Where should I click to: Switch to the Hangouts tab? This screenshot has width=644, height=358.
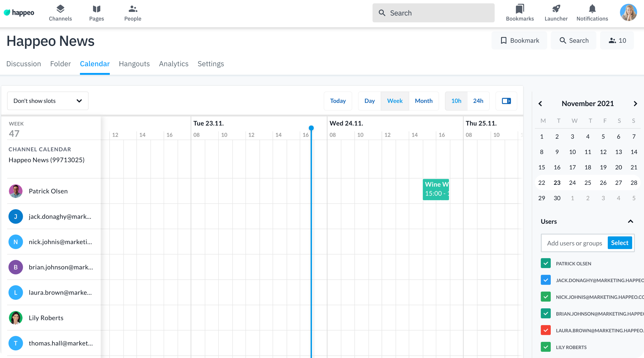(134, 64)
